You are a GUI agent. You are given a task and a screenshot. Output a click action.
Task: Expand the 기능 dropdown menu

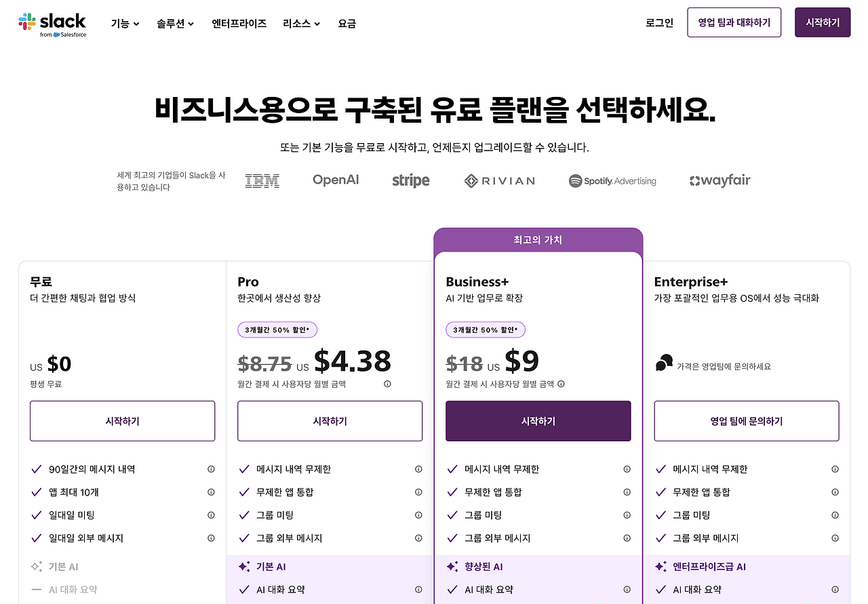tap(125, 24)
